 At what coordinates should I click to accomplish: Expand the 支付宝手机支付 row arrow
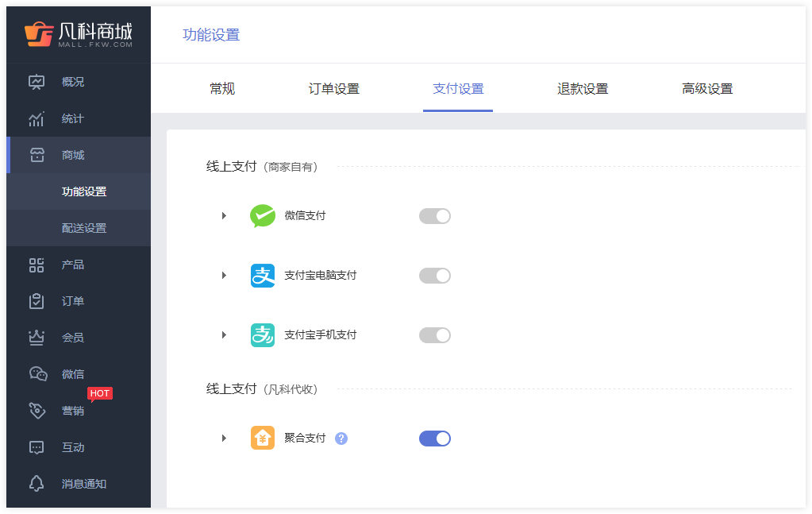tap(224, 334)
